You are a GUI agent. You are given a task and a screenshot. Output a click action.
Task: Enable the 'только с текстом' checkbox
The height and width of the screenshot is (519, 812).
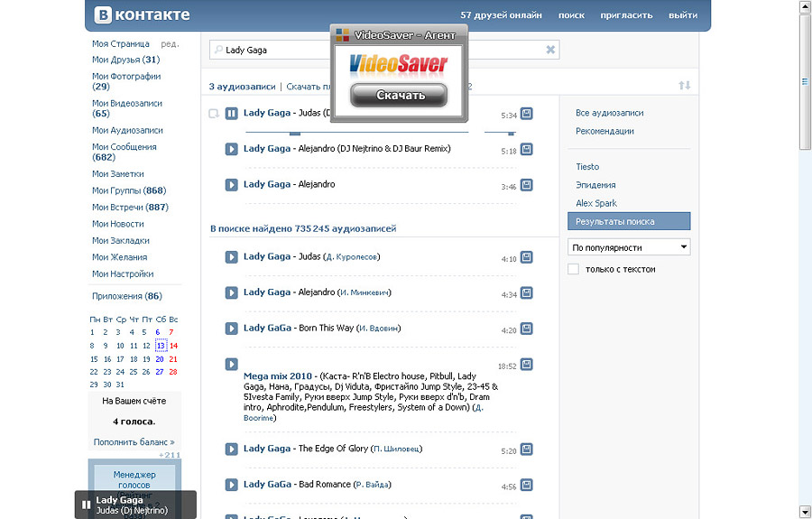tap(573, 269)
